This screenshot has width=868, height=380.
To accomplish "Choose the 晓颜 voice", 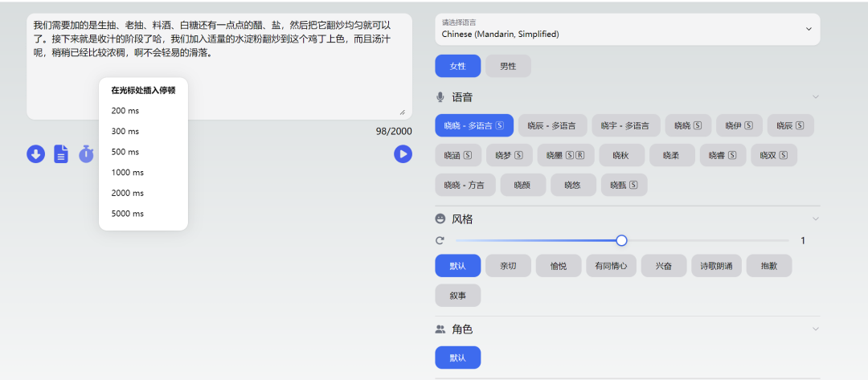I will (523, 185).
